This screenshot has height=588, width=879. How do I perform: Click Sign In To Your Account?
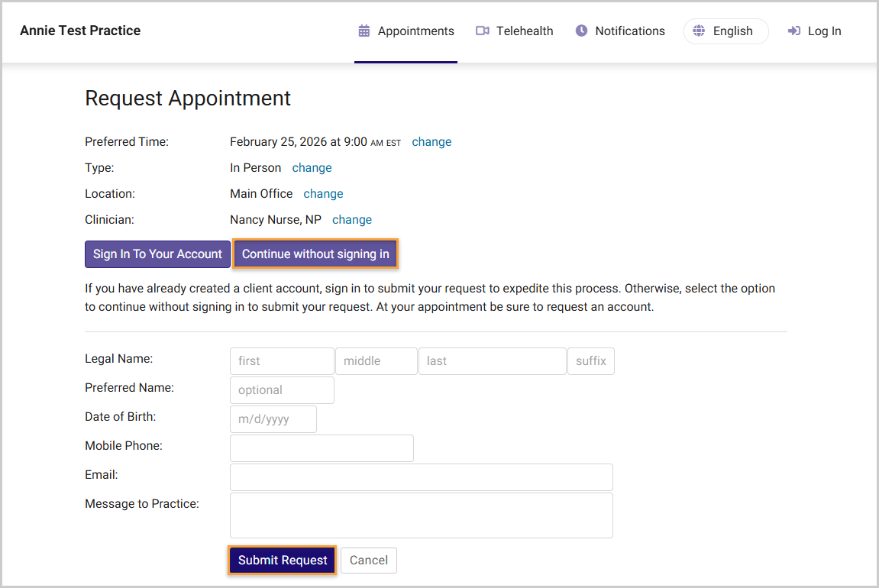pos(157,254)
